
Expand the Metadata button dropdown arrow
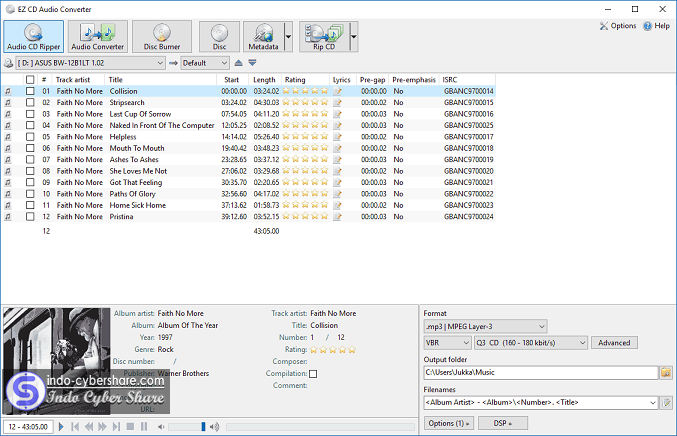click(x=288, y=36)
